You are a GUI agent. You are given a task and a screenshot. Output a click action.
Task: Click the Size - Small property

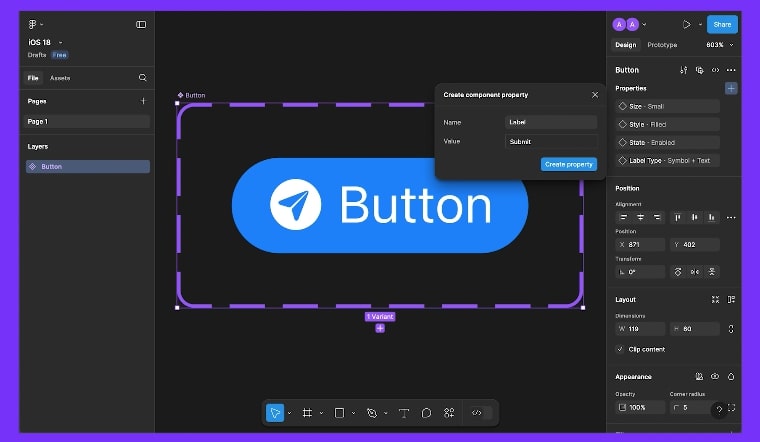(x=668, y=106)
